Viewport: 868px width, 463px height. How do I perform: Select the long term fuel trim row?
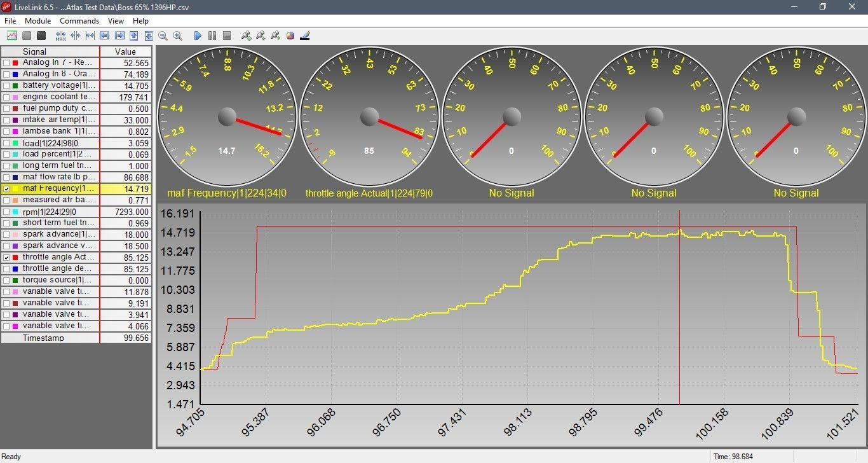(76, 166)
